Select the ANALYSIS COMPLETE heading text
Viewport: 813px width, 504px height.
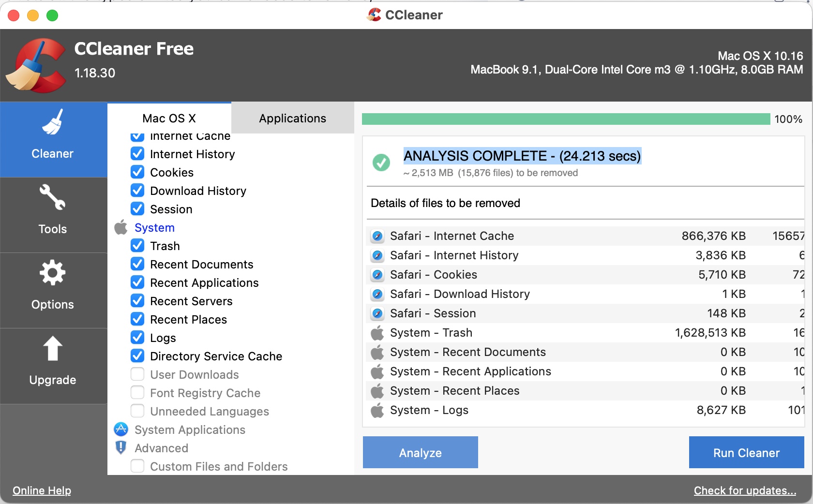tap(522, 156)
